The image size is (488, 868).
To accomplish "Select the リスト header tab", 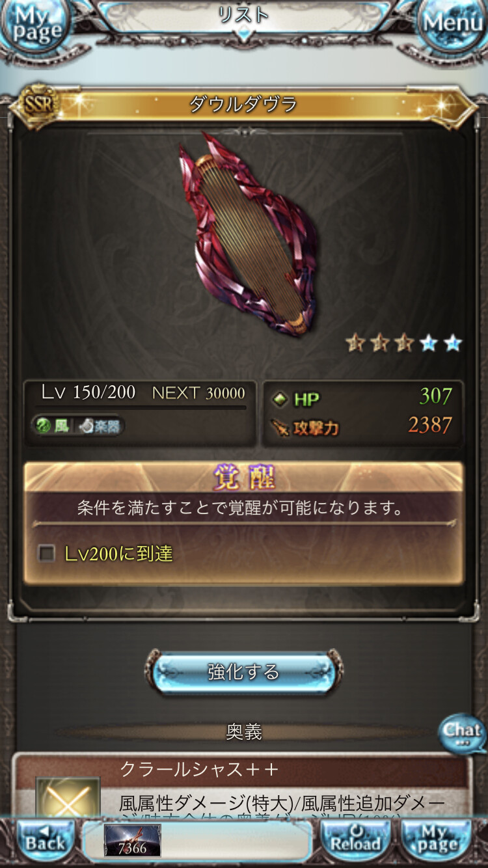I will [243, 16].
